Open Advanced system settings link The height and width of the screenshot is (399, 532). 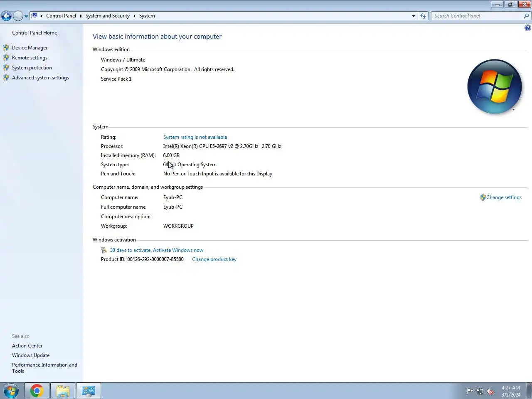(40, 78)
